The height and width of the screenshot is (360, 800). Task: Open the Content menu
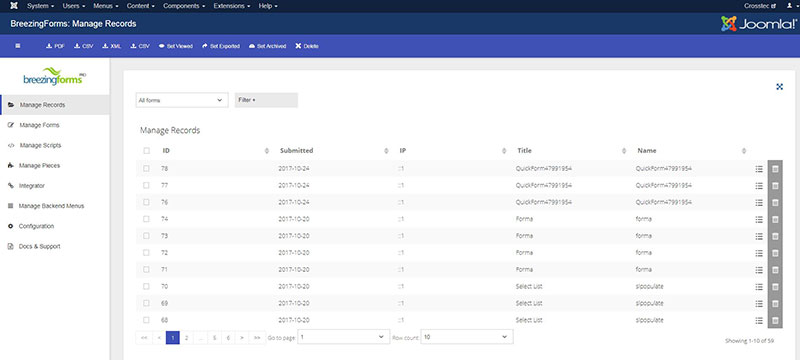pos(141,6)
